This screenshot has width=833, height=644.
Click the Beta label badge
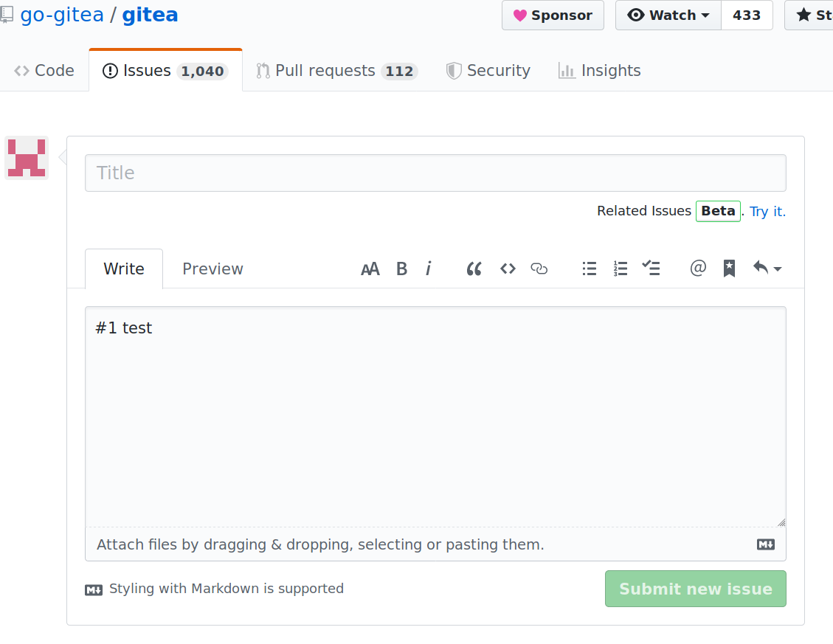(x=718, y=211)
